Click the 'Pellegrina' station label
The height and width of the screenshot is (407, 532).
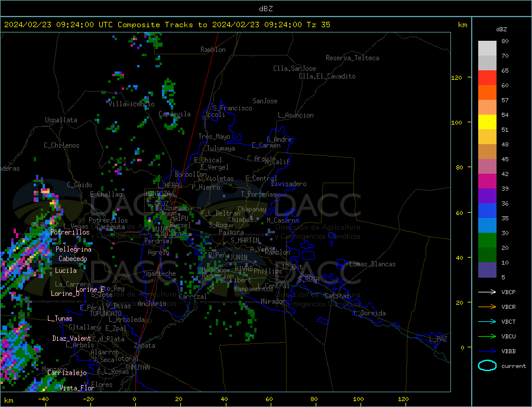[x=74, y=249]
